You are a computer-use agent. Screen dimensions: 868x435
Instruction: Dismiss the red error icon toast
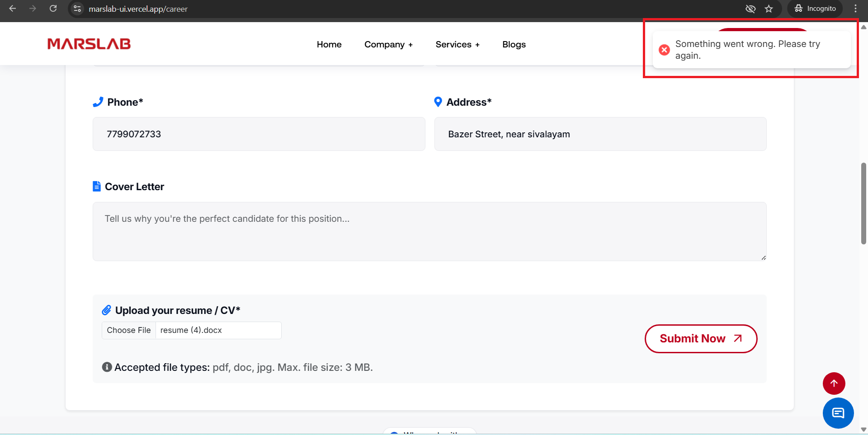coord(664,50)
